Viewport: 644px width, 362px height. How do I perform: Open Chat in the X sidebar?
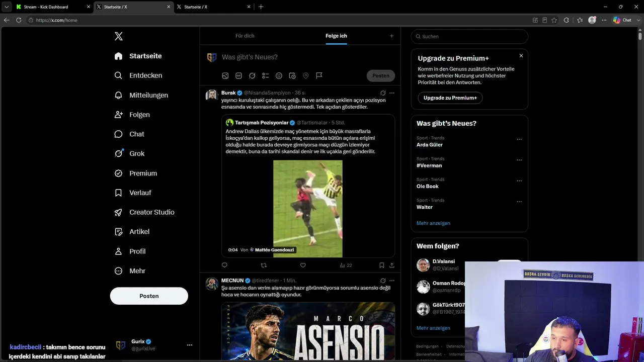(x=129, y=134)
